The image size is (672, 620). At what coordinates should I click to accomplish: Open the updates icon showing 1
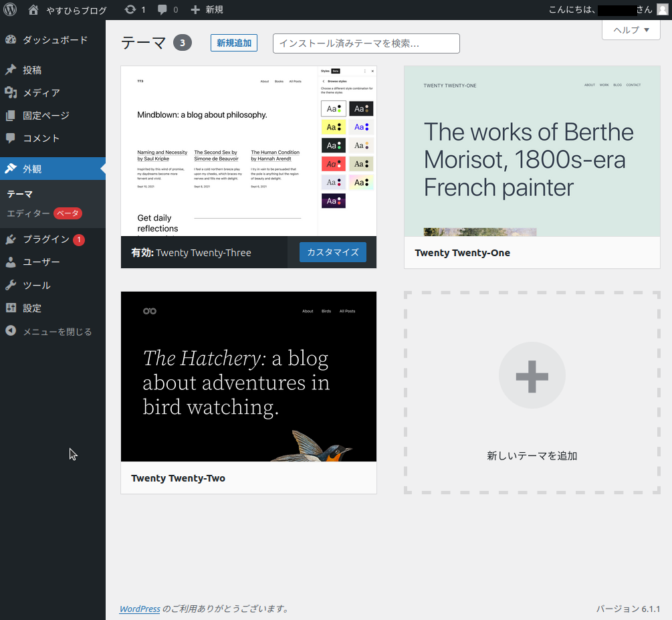point(130,9)
